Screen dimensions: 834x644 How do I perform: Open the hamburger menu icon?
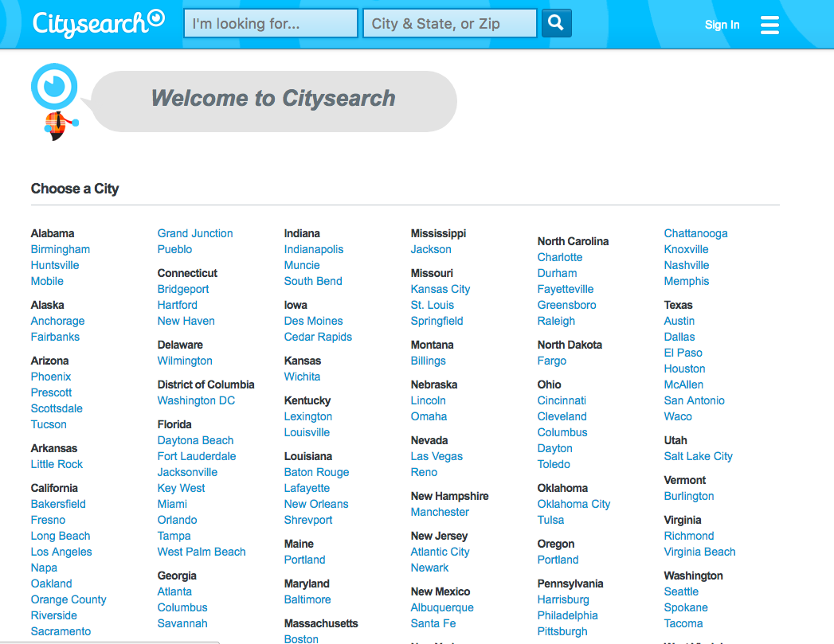769,25
